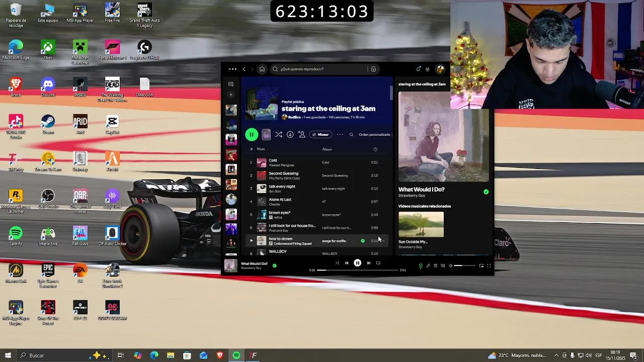Open Cottonwood Firing Squad artist link
The image size is (644, 362).
(x=293, y=244)
